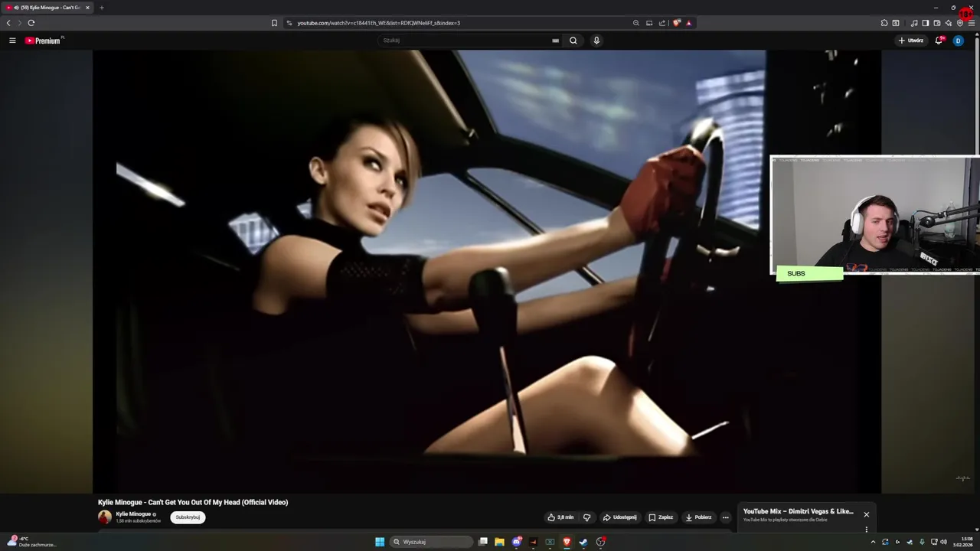Open the YouTube Mix – Dimitri Vegas playlist title
Viewport: 980px width, 551px height.
tap(798, 511)
